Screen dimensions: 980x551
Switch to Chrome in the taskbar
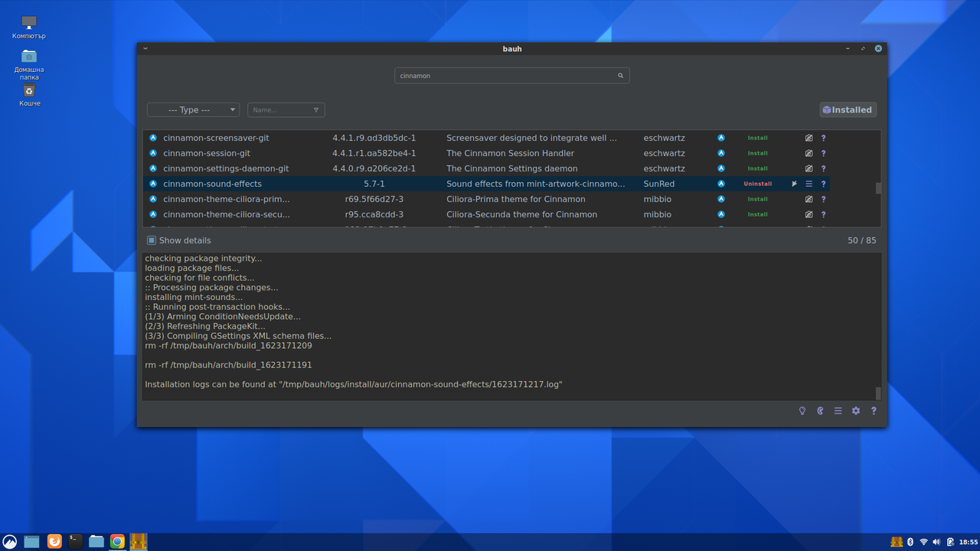point(117,542)
